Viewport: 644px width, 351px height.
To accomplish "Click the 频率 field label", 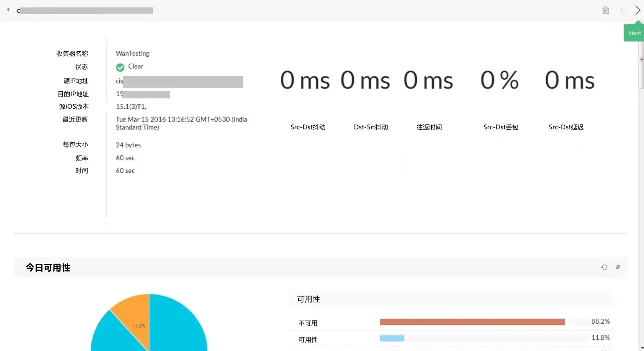I will [82, 158].
